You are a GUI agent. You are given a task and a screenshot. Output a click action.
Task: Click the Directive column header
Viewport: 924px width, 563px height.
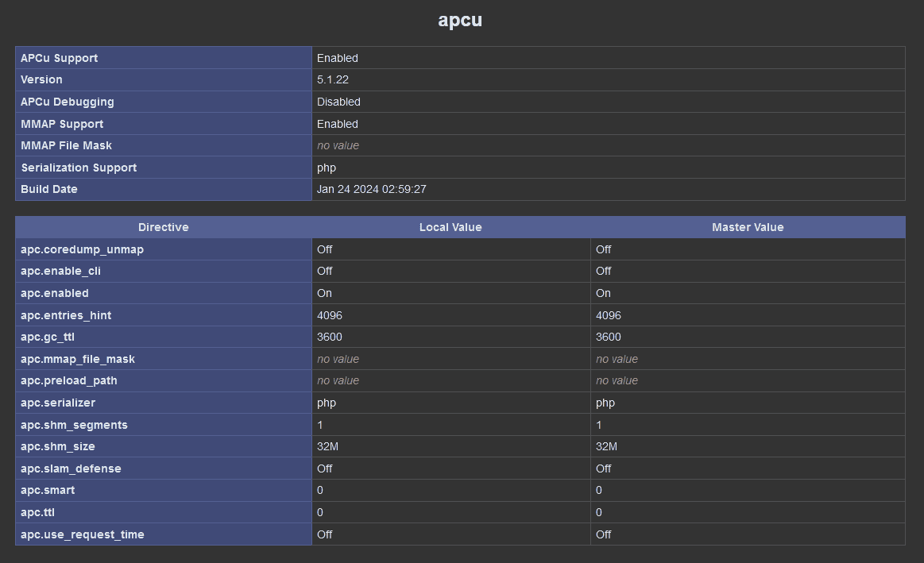click(163, 227)
